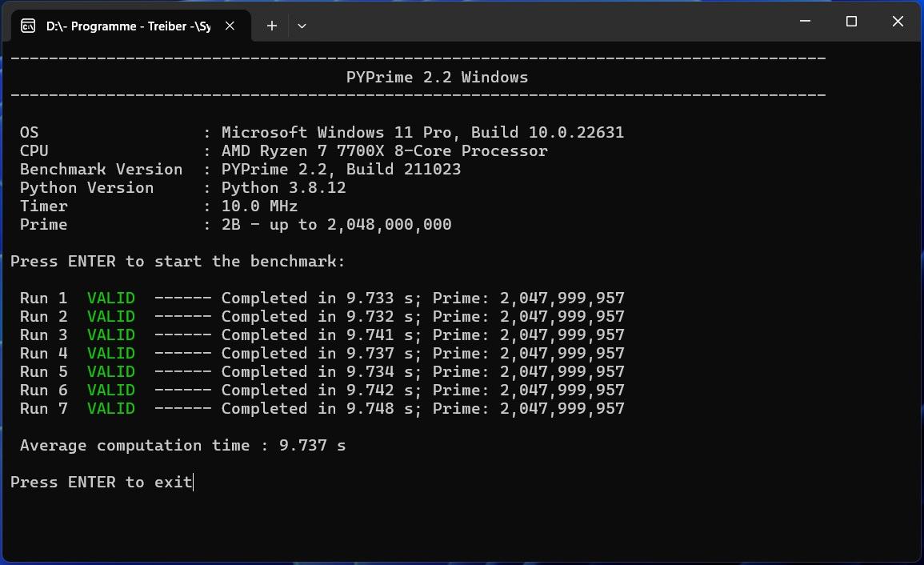924x565 pixels.
Task: Click the 'Run 1' label
Action: point(44,298)
